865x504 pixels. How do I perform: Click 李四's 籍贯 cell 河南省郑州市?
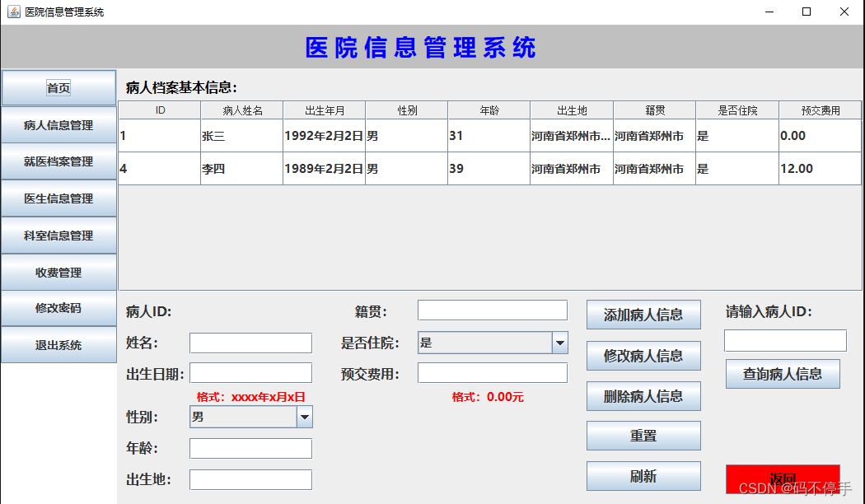pos(655,169)
